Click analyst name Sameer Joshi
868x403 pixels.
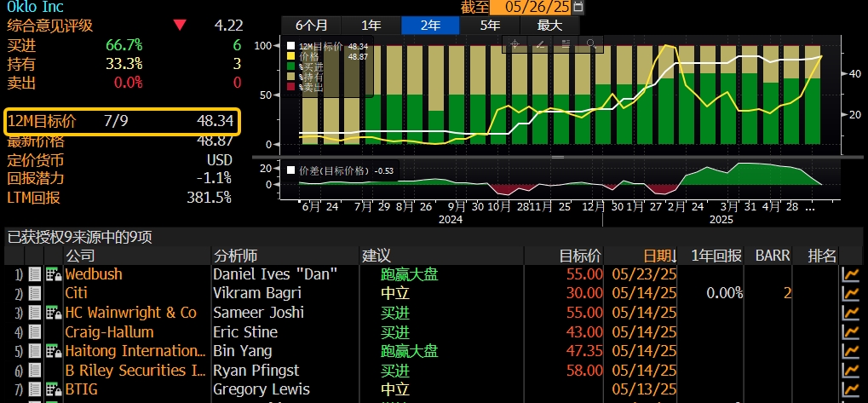point(258,313)
